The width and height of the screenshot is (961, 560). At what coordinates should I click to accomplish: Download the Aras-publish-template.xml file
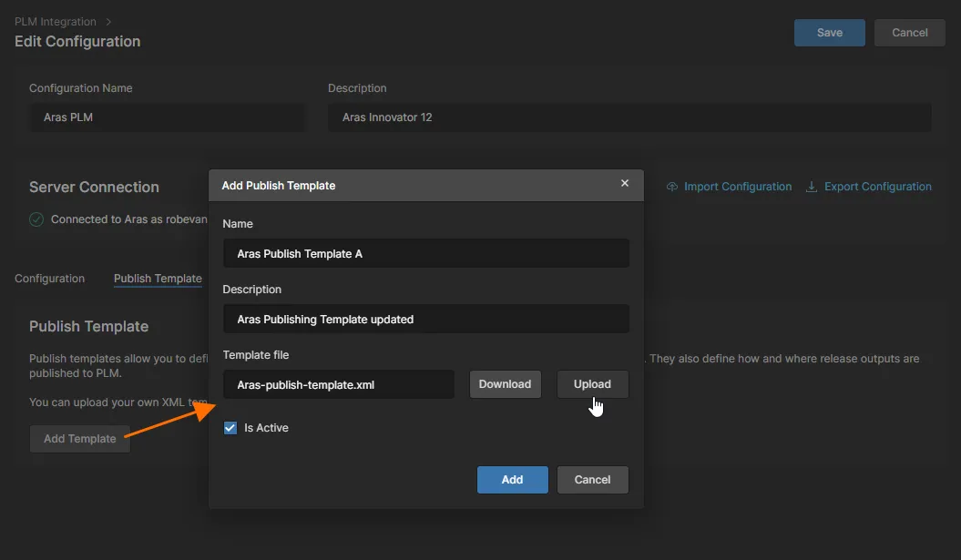[505, 384]
